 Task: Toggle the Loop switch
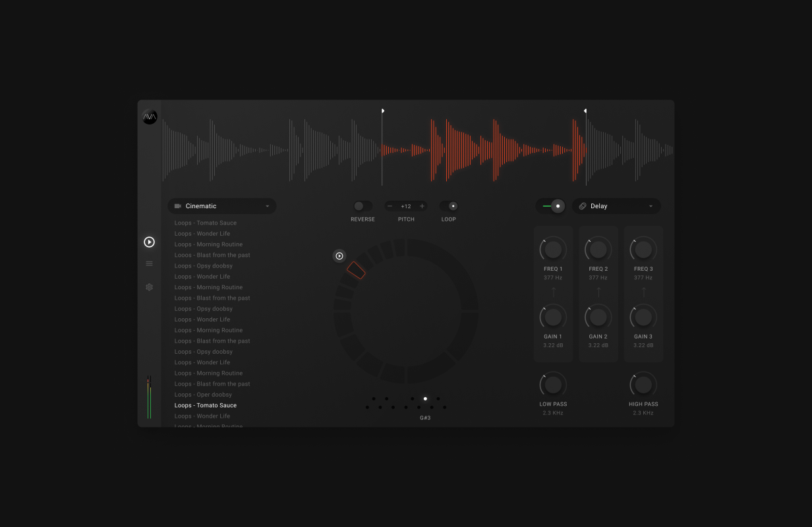[x=449, y=206]
